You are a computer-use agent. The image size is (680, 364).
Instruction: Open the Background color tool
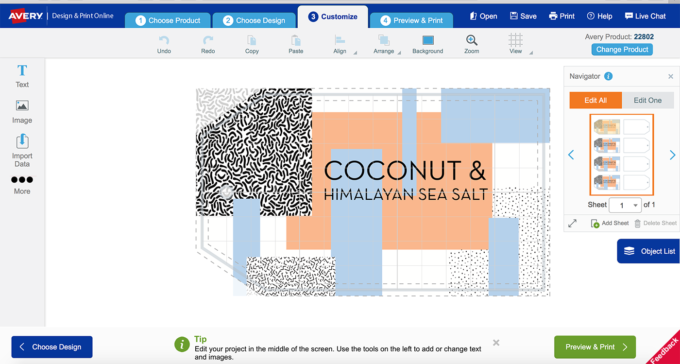point(428,44)
